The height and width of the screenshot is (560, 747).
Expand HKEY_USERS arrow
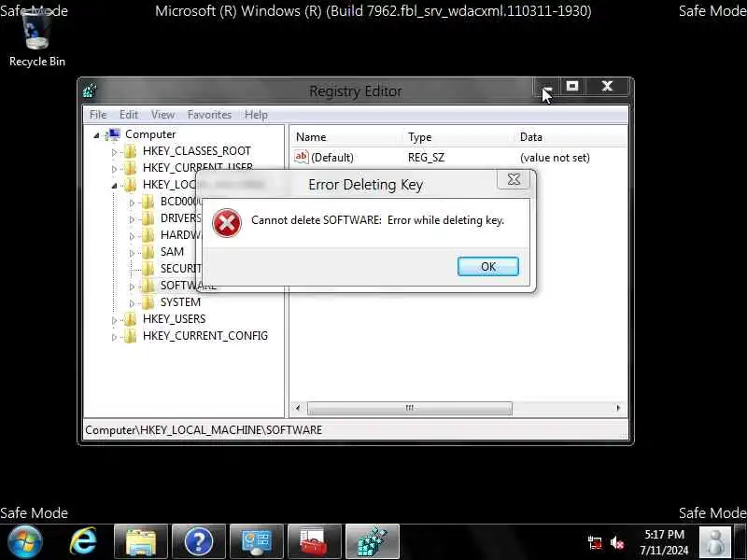pyautogui.click(x=114, y=320)
